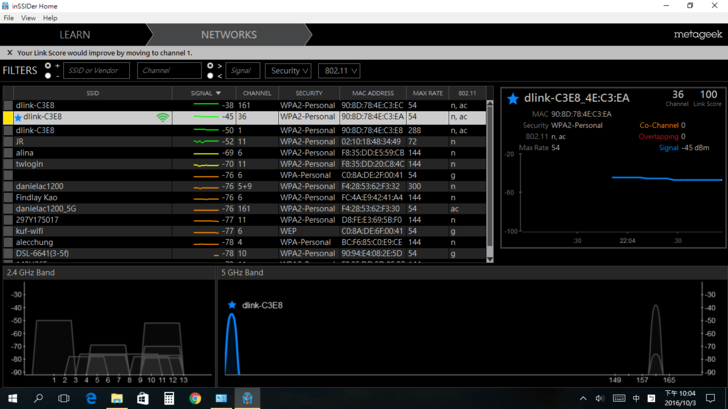Sort the table by MAX RATE column
The width and height of the screenshot is (728, 409).
(x=428, y=93)
